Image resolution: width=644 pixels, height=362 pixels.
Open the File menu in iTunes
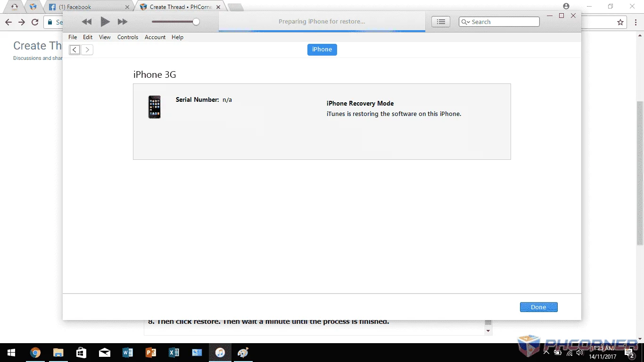coord(73,37)
